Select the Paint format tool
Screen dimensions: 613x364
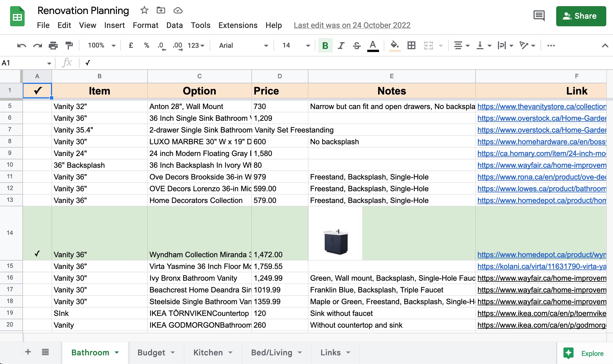(69, 46)
